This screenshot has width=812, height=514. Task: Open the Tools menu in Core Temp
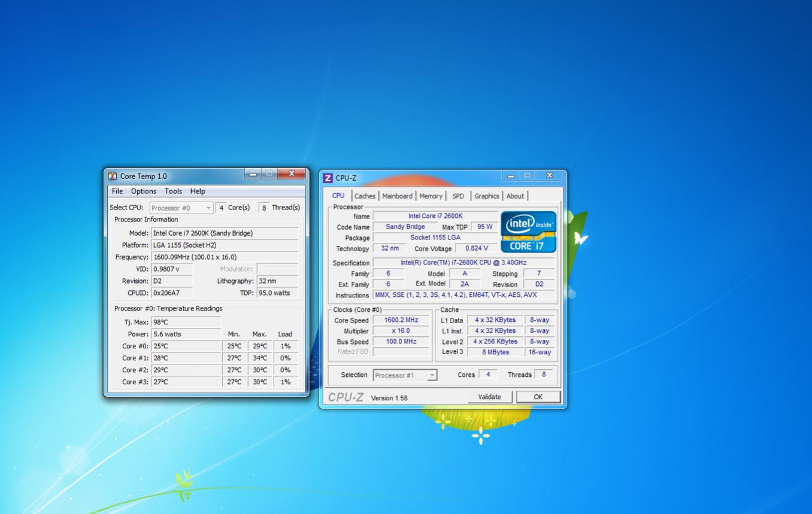[x=173, y=191]
